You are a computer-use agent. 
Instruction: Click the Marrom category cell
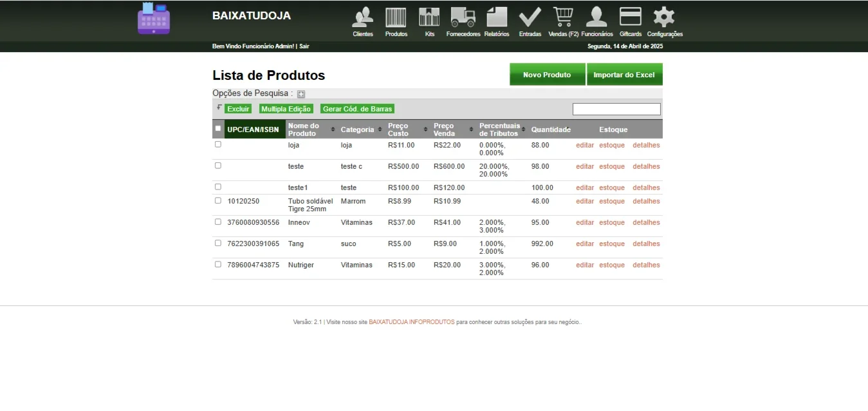point(353,201)
